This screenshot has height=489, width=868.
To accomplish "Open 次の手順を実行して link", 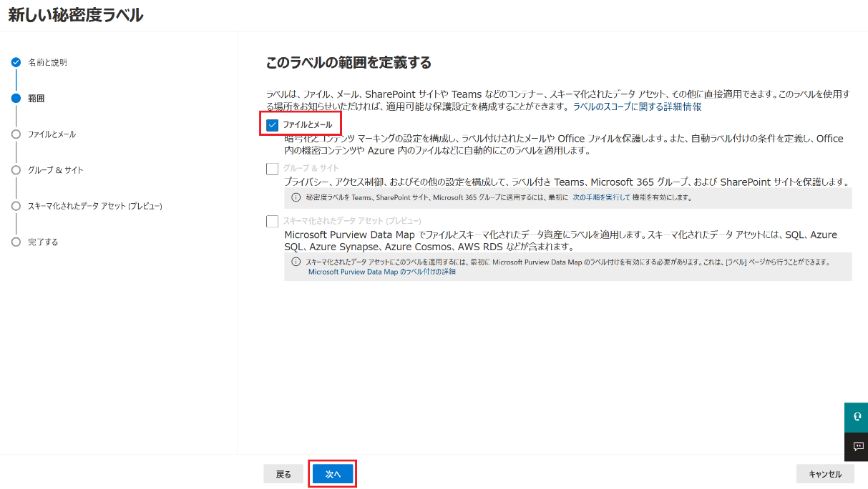I will click(601, 197).
